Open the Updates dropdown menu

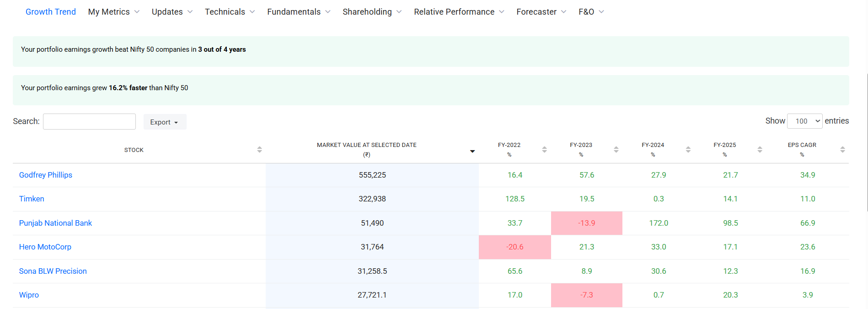click(172, 12)
